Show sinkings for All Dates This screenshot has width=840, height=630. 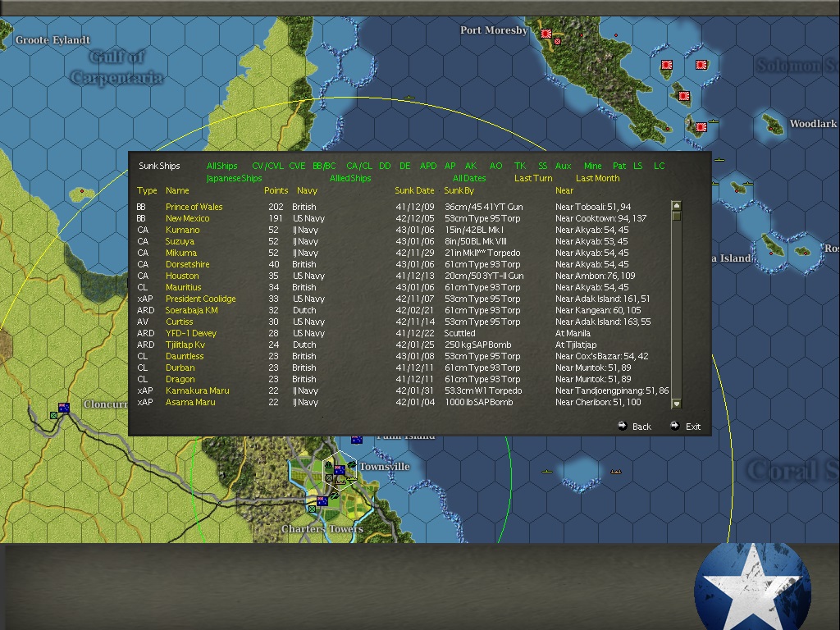coord(469,178)
